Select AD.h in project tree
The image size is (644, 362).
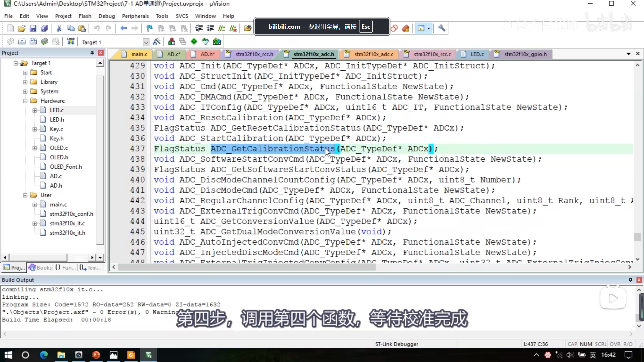tap(56, 186)
